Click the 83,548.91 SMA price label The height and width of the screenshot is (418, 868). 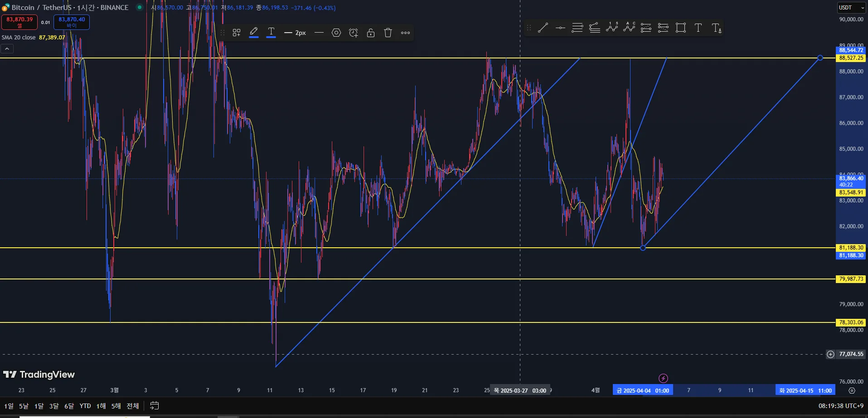[x=851, y=192]
